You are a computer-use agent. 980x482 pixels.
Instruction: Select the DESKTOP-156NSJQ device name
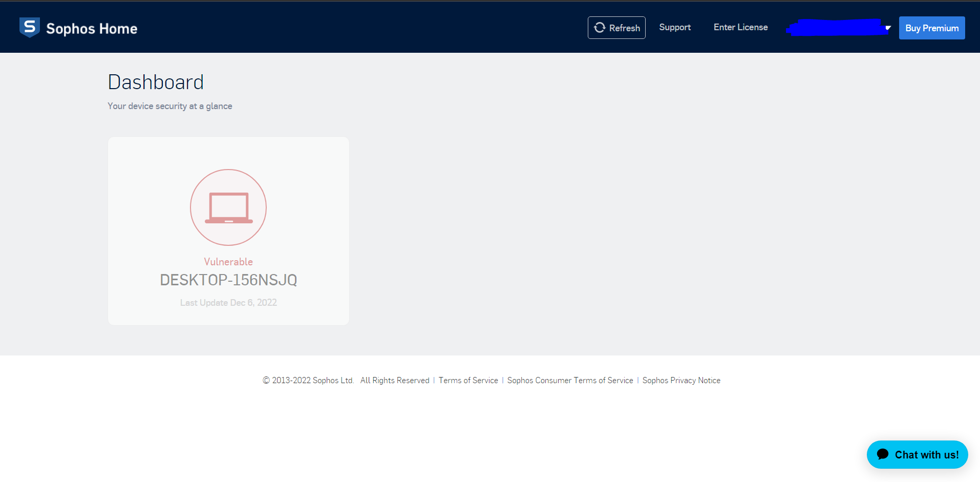click(228, 280)
